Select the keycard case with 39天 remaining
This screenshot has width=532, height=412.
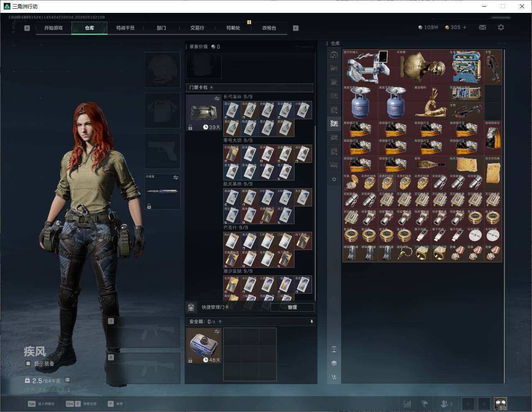(204, 113)
